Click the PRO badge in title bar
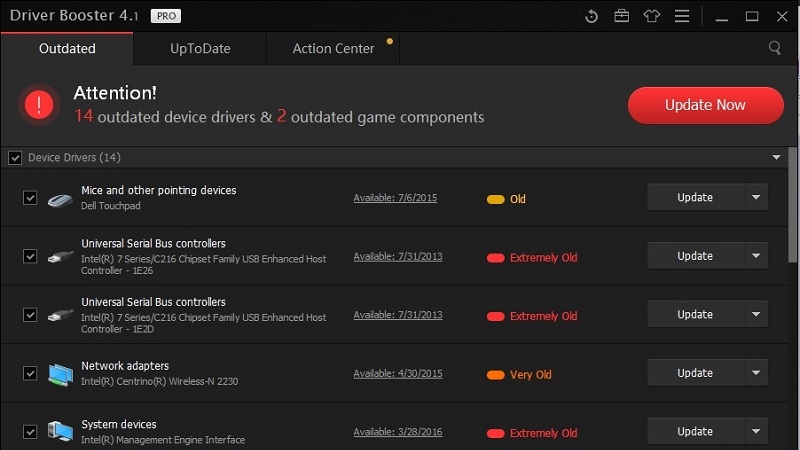This screenshot has height=450, width=800. tap(166, 16)
